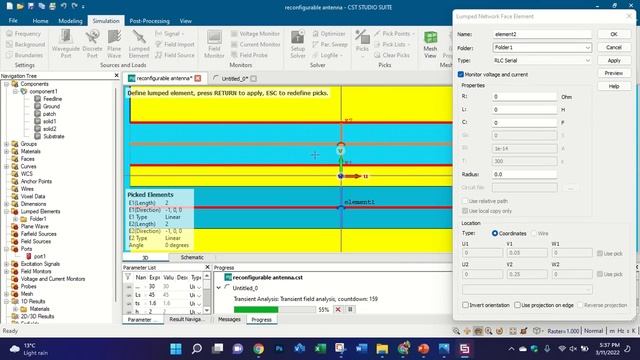Switch to the Messages tab
Image resolution: width=640 pixels, height=360 pixels.
229,319
